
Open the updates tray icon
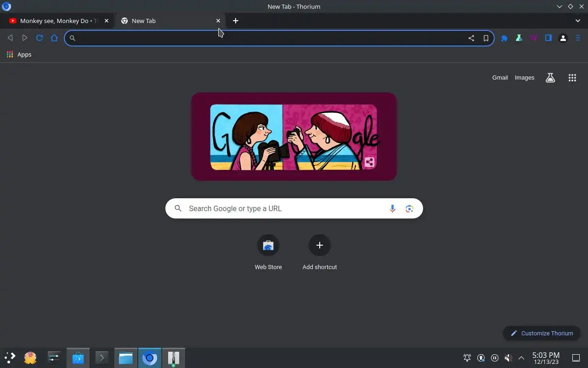[481, 358]
